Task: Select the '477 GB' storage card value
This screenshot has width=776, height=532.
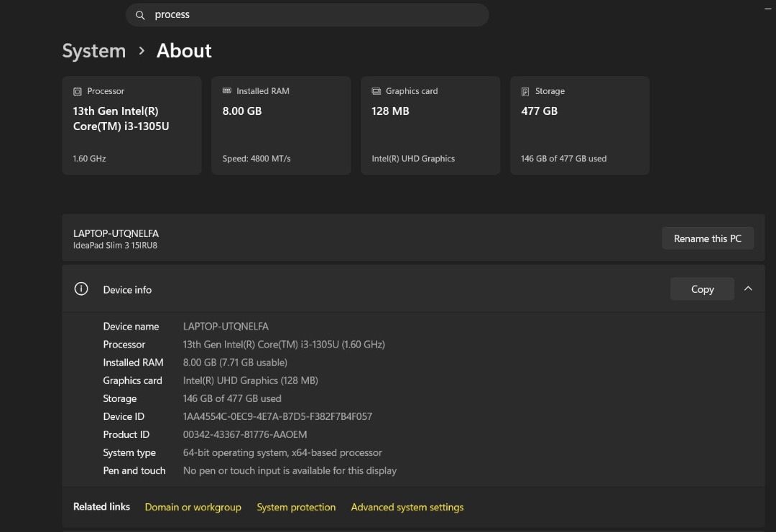Action: [x=540, y=111]
